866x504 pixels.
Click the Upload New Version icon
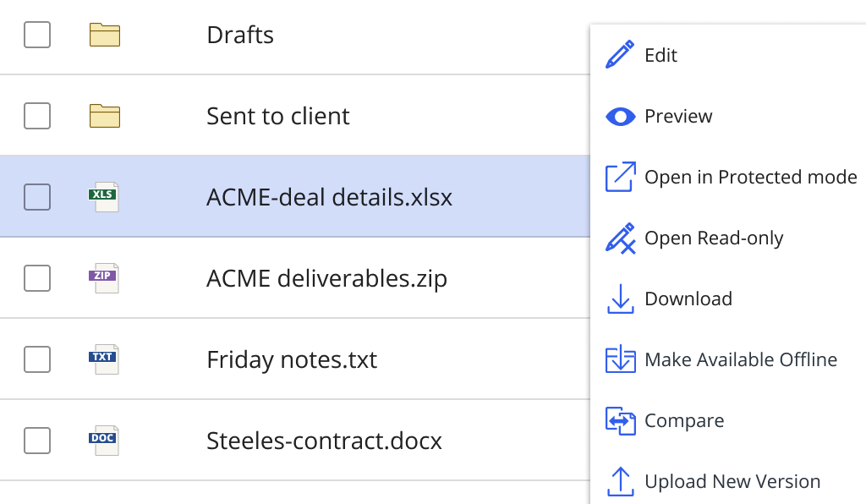[x=620, y=482]
